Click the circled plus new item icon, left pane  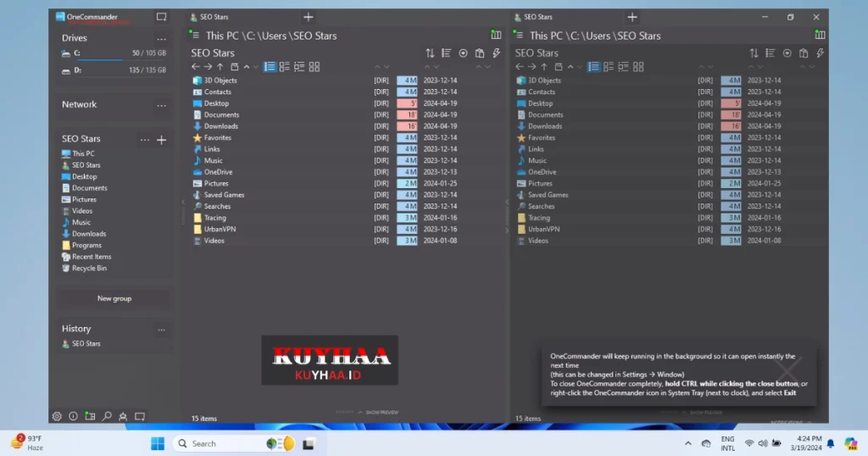(x=463, y=53)
